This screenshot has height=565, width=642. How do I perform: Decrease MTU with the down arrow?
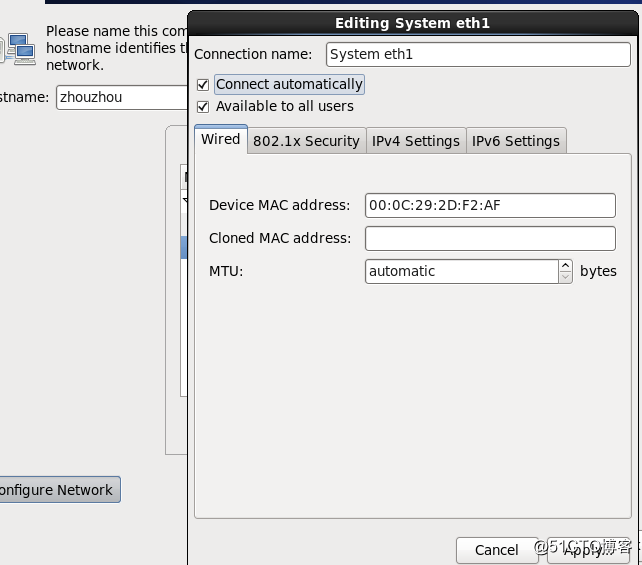point(566,277)
